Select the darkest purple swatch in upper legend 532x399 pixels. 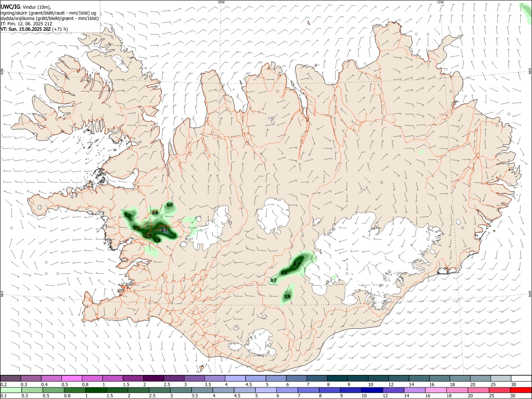pos(153,378)
